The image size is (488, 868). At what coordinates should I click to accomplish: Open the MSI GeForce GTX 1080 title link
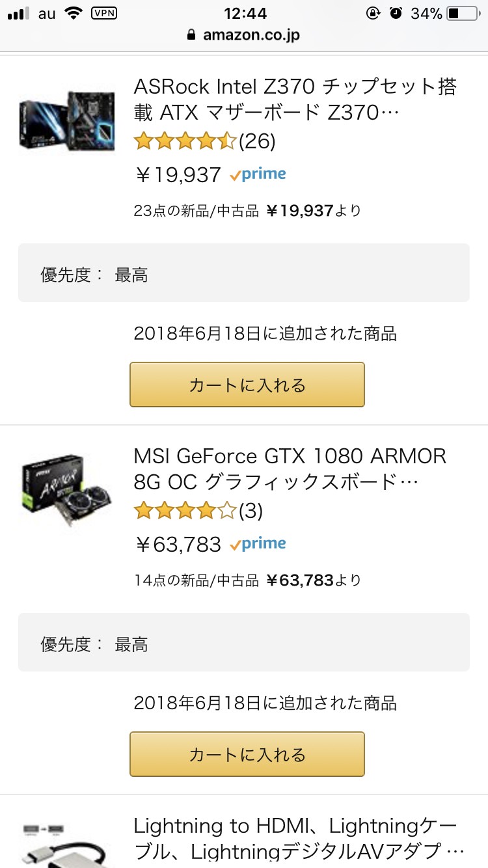tap(290, 468)
